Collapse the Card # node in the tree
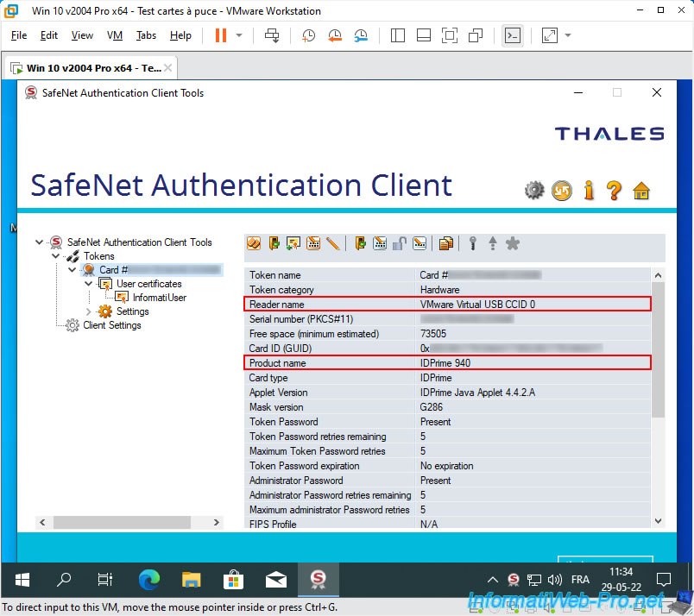The image size is (694, 616). coord(72,269)
